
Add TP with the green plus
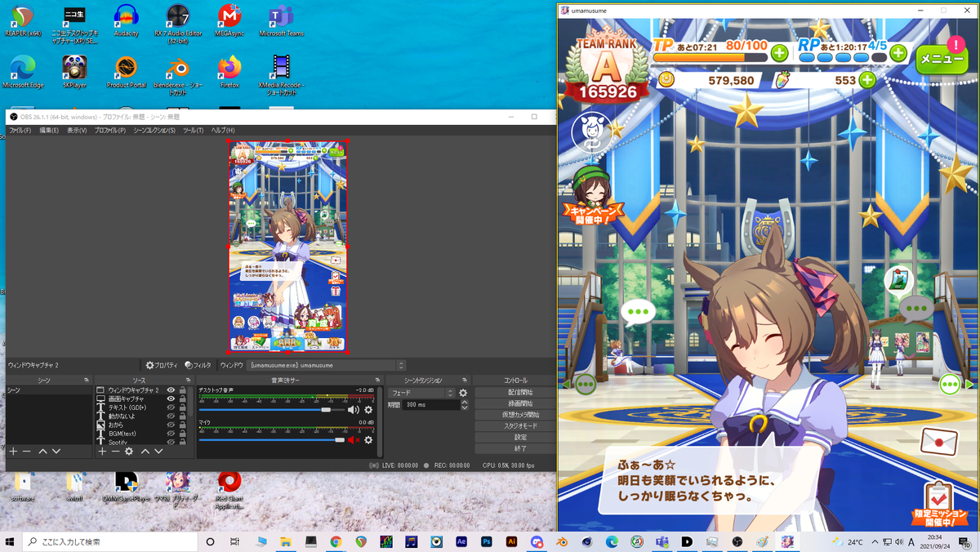coord(779,54)
